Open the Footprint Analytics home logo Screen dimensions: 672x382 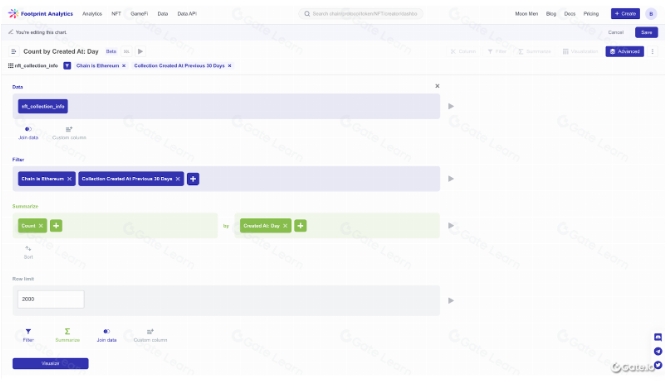click(x=40, y=14)
